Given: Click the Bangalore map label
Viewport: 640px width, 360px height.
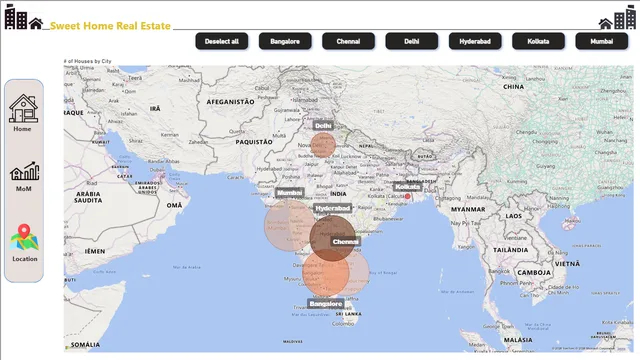Looking at the screenshot, I should coord(325,304).
